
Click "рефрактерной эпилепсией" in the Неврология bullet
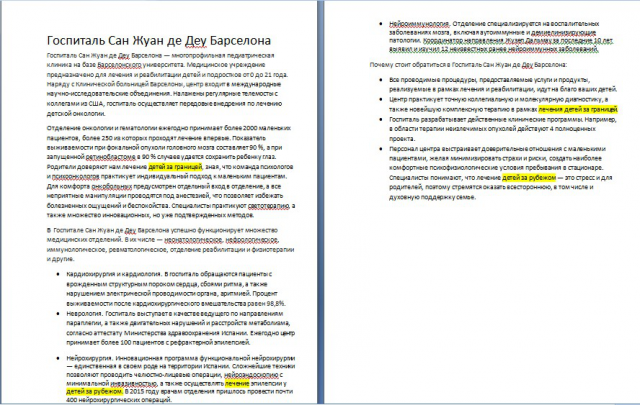(x=210, y=343)
